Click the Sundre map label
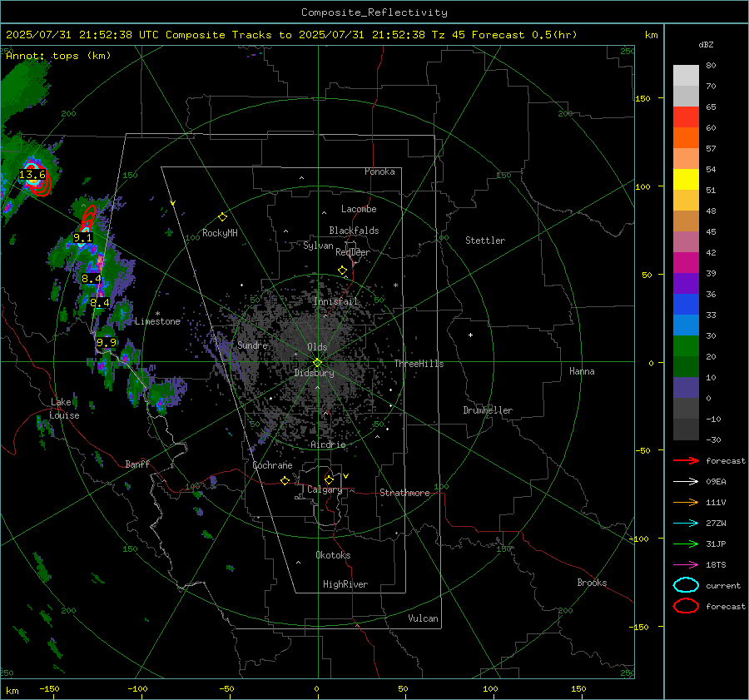Image resolution: width=749 pixels, height=700 pixels. click(252, 345)
